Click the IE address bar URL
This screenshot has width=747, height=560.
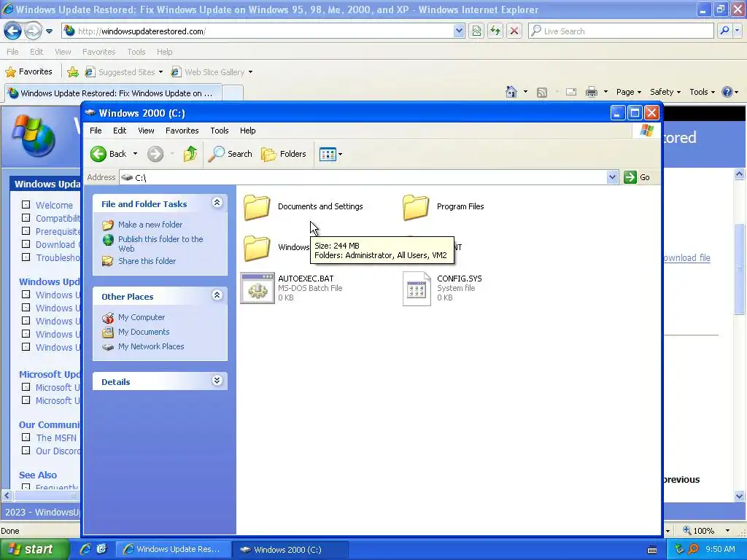pos(142,31)
